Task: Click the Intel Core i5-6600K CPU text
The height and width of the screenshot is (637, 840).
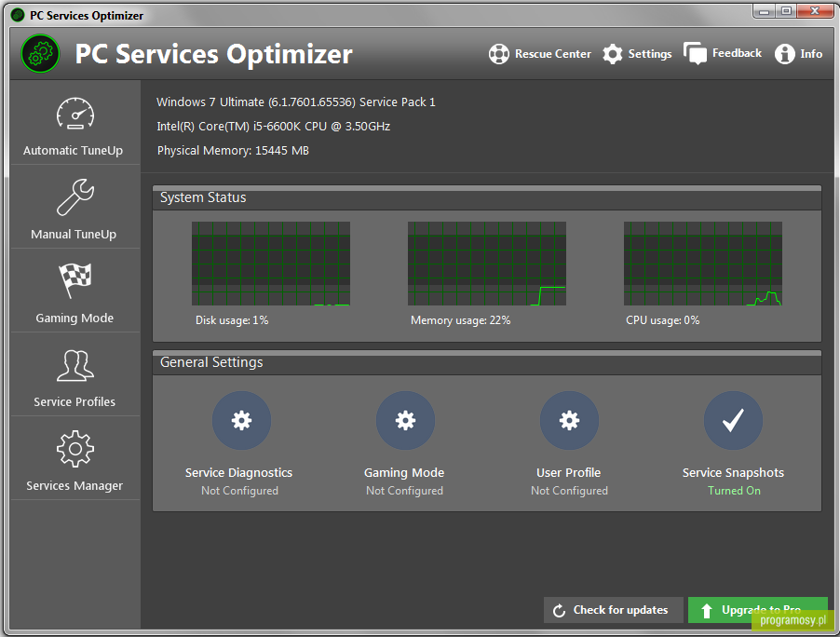Action: coord(273,126)
